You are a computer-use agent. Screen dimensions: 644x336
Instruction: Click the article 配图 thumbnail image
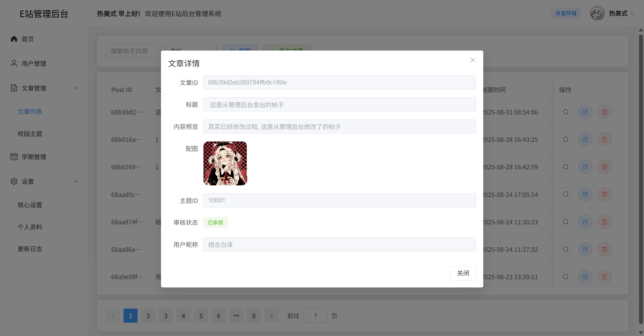[225, 163]
